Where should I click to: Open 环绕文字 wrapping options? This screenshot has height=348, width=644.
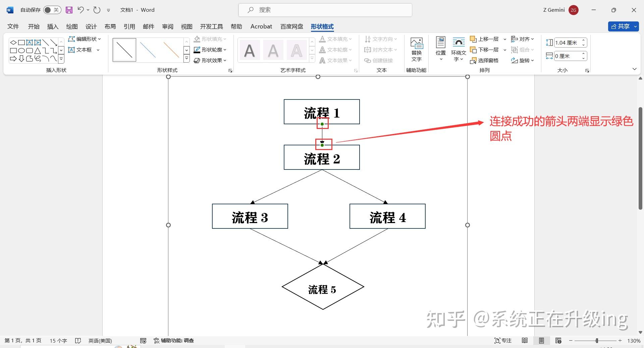458,49
